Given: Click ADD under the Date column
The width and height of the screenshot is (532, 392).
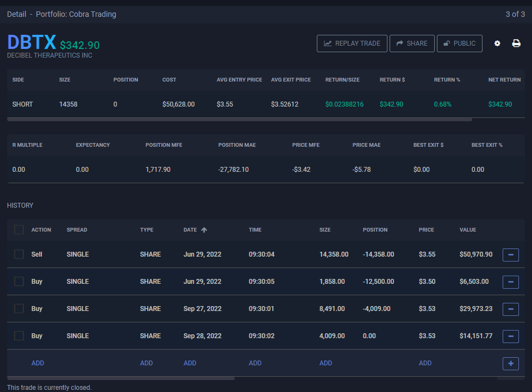Looking at the screenshot, I should [190, 363].
